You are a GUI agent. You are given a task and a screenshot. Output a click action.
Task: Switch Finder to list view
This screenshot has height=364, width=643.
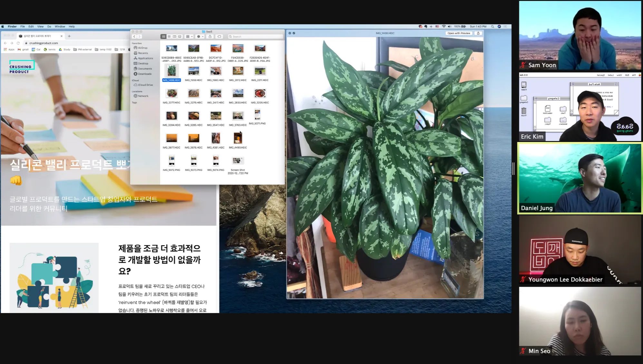(x=169, y=36)
